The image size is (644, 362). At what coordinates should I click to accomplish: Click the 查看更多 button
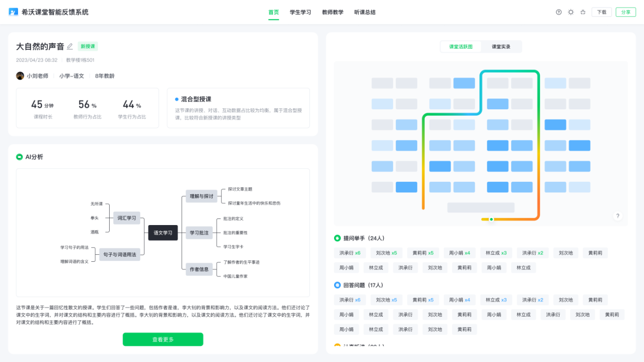coord(163,339)
